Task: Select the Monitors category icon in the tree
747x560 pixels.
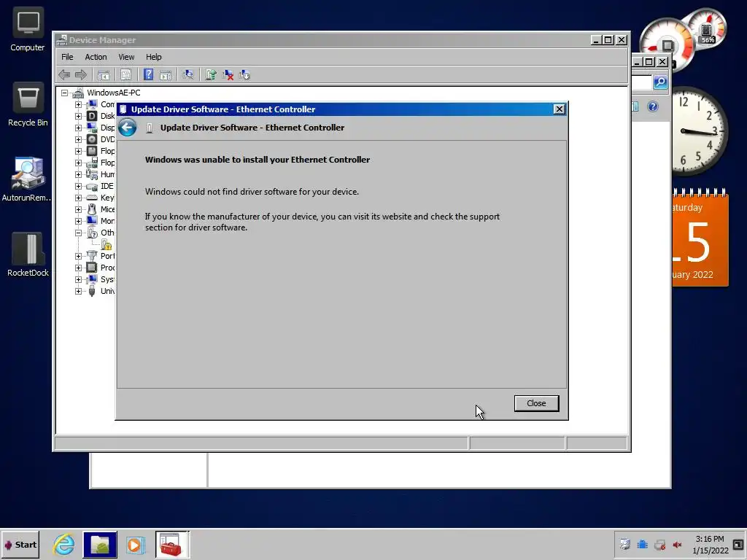Action: point(92,221)
